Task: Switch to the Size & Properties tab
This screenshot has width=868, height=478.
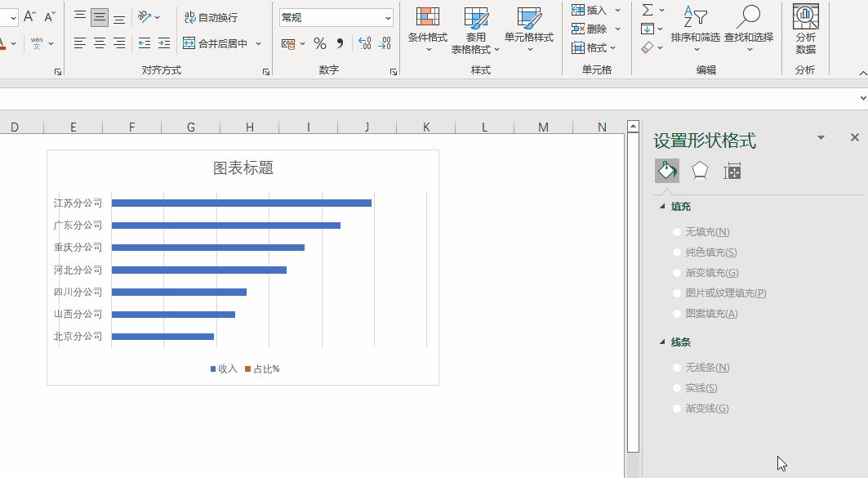Action: (x=732, y=170)
